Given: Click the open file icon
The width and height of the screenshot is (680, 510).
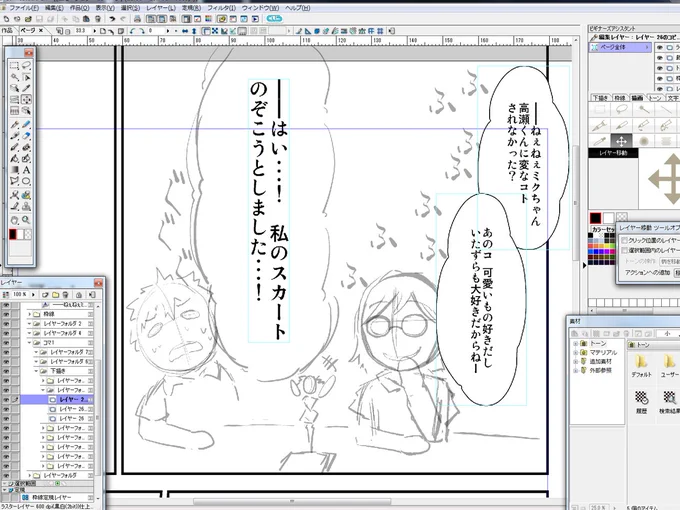Looking at the screenshot, I should [28, 19].
